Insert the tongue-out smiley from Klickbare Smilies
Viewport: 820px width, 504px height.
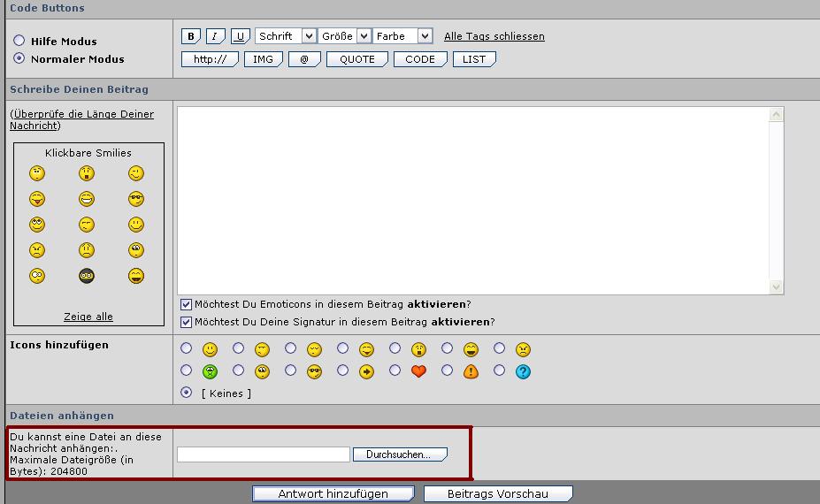point(36,199)
